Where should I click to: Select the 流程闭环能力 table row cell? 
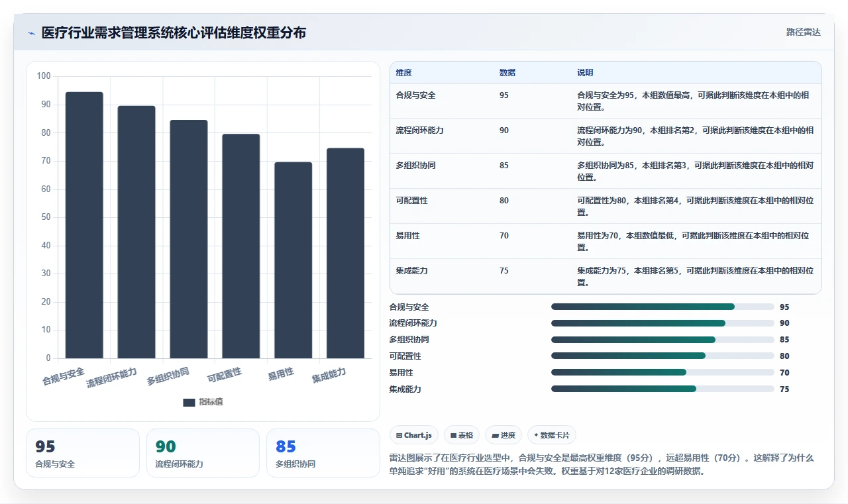point(419,130)
